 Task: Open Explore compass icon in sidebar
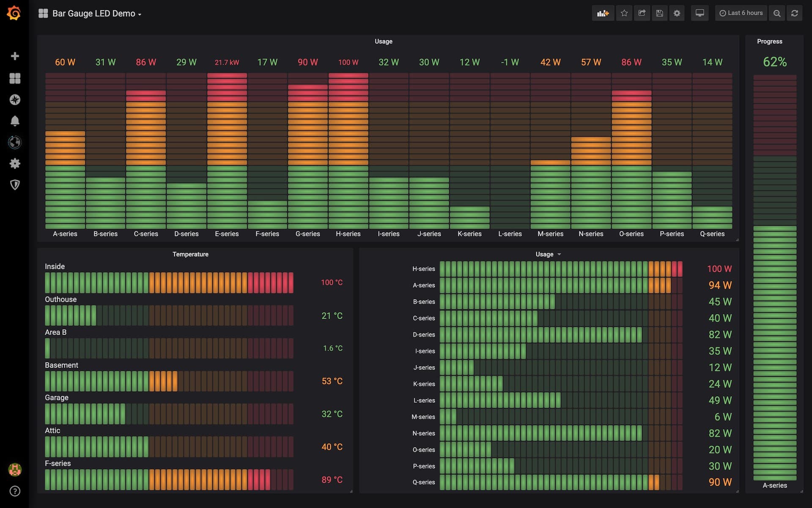click(15, 99)
